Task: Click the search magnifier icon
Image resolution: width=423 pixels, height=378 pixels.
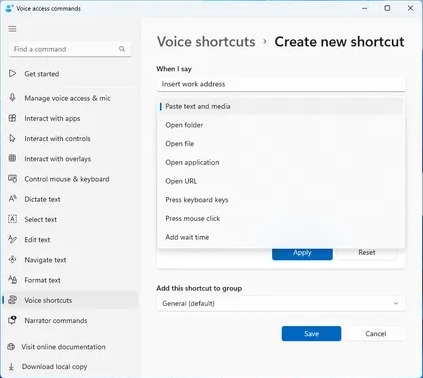Action: (x=122, y=49)
